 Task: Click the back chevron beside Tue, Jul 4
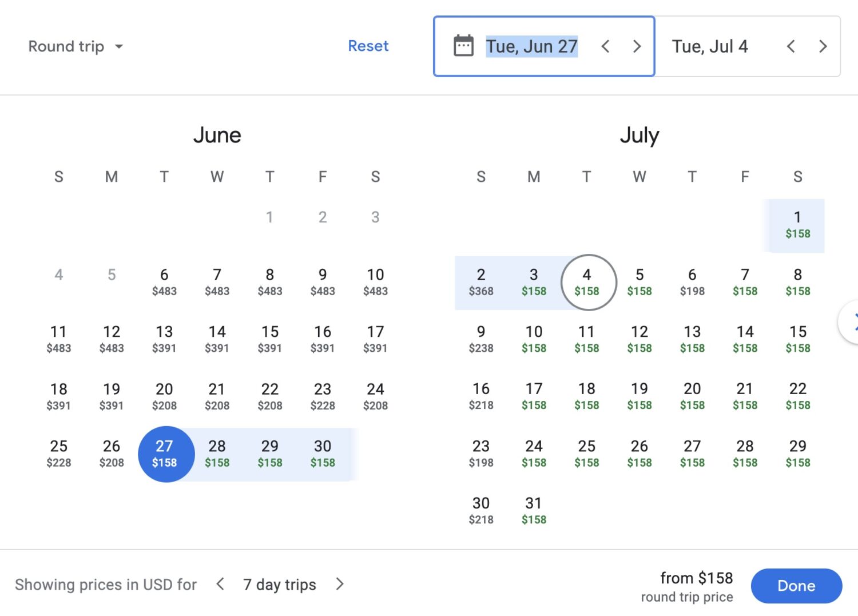[791, 46]
